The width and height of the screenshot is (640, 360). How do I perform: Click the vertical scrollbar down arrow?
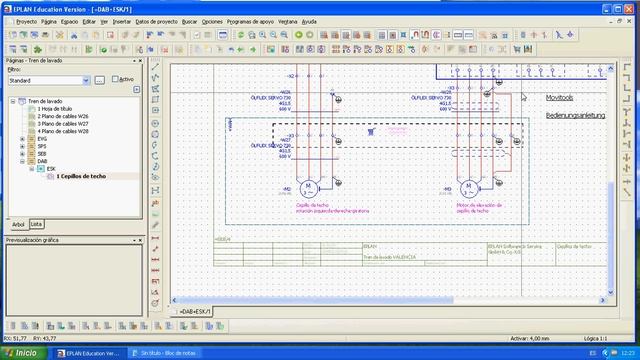tap(611, 292)
